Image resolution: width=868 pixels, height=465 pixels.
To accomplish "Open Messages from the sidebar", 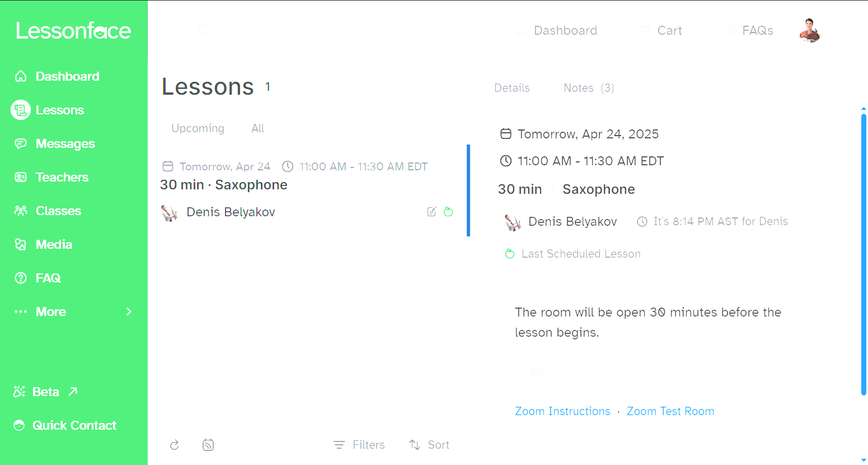I will pos(65,144).
